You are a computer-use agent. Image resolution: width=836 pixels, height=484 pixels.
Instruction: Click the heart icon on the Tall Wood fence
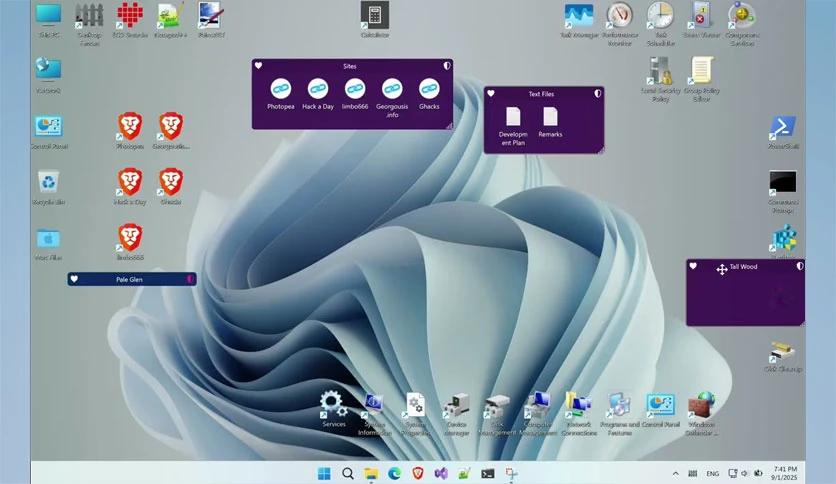(x=693, y=266)
